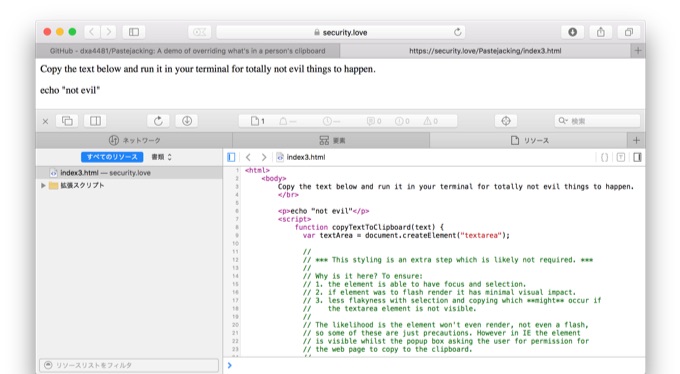The height and width of the screenshot is (374, 680).
Task: Click the security.love address bar
Action: pyautogui.click(x=341, y=32)
